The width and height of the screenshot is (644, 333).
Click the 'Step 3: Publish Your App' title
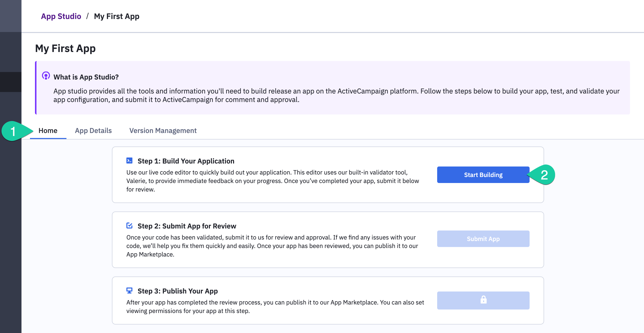(178, 291)
